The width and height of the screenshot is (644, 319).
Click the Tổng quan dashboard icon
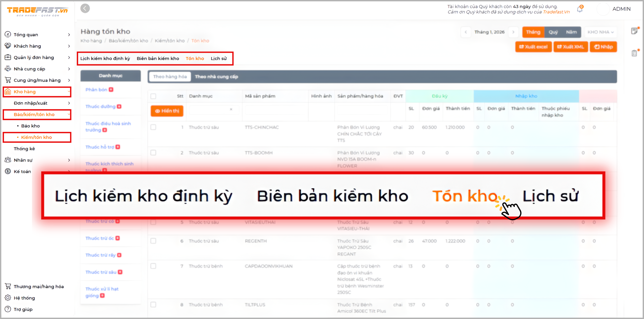[x=8, y=35]
